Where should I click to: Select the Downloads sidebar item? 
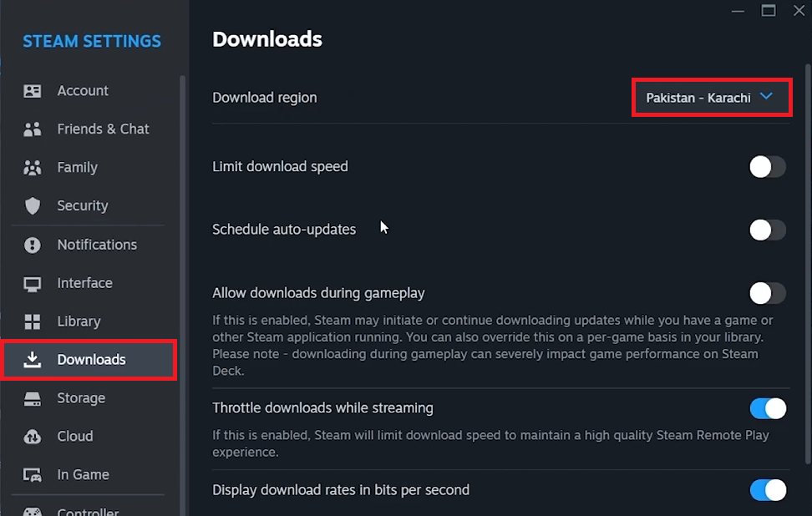pyautogui.click(x=89, y=360)
